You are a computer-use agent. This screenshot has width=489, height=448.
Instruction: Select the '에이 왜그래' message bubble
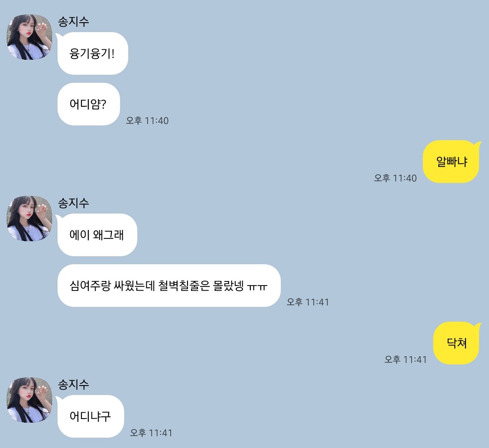[97, 235]
